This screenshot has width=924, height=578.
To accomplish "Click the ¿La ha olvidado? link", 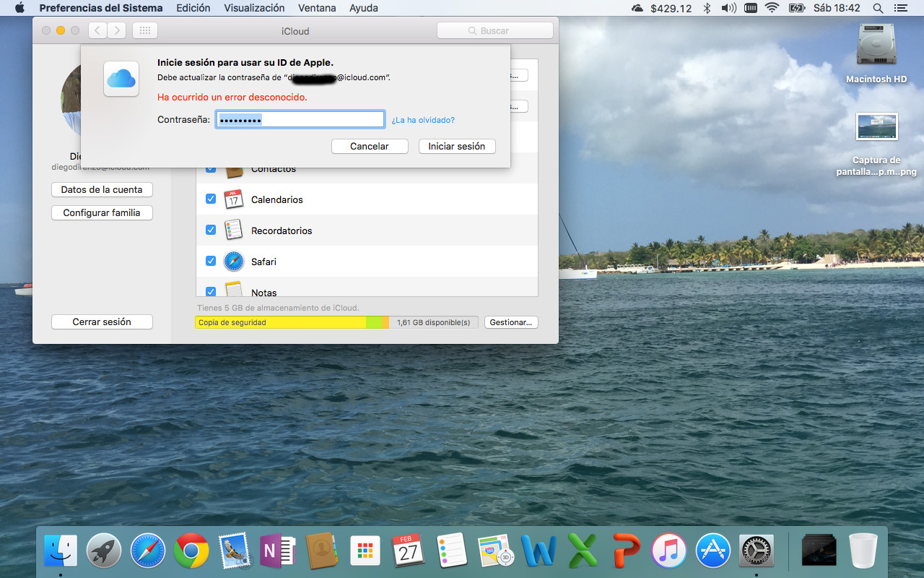I will 423,120.
